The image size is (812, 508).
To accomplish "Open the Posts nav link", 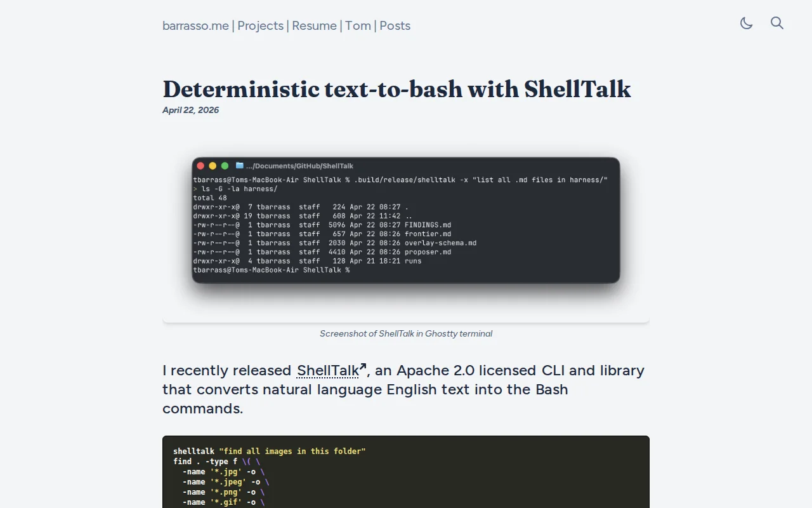I will pos(395,26).
